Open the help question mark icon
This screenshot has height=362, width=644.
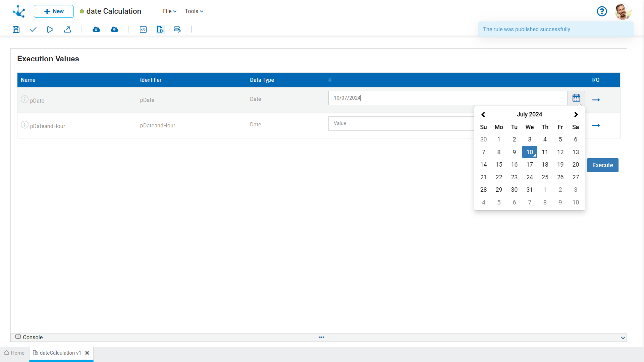point(602,11)
